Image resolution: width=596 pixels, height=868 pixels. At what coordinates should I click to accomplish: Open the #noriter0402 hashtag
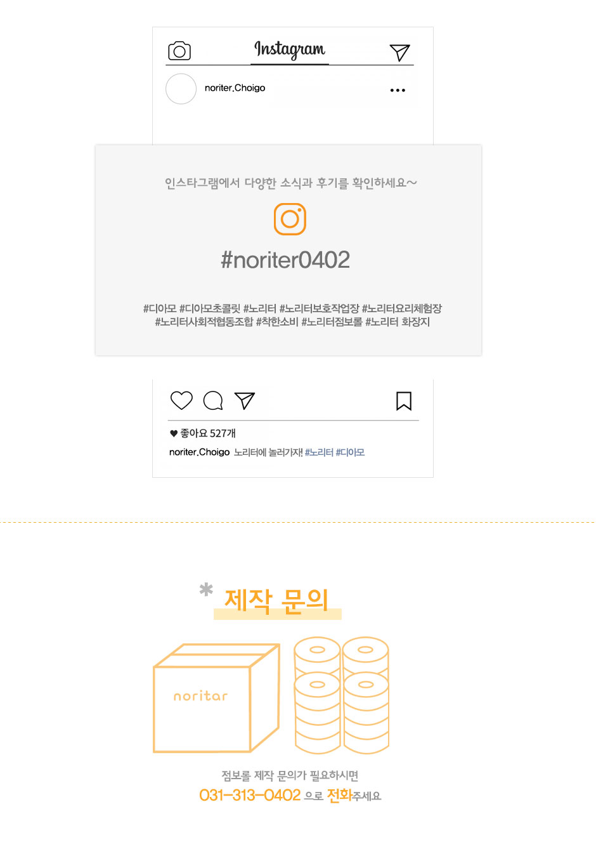click(285, 260)
